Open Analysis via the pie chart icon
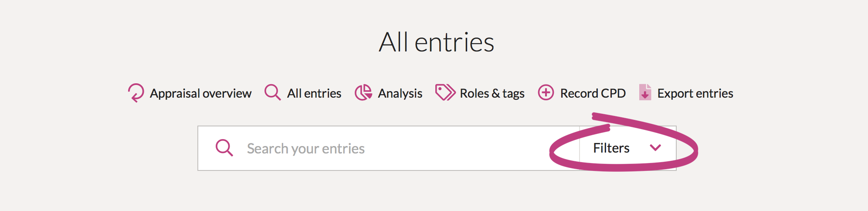The width and height of the screenshot is (868, 211). 363,92
